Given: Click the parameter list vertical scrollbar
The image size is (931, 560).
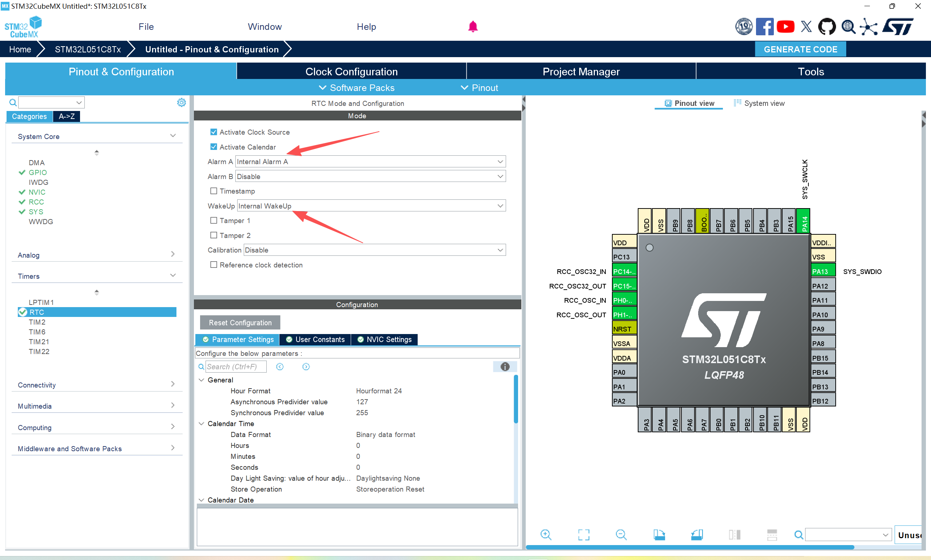Looking at the screenshot, I should [515, 399].
